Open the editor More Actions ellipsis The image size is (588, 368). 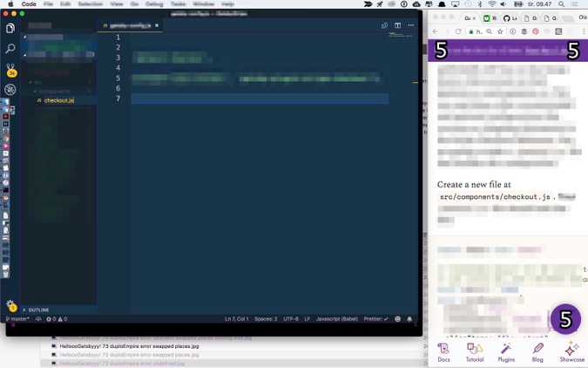click(410, 25)
